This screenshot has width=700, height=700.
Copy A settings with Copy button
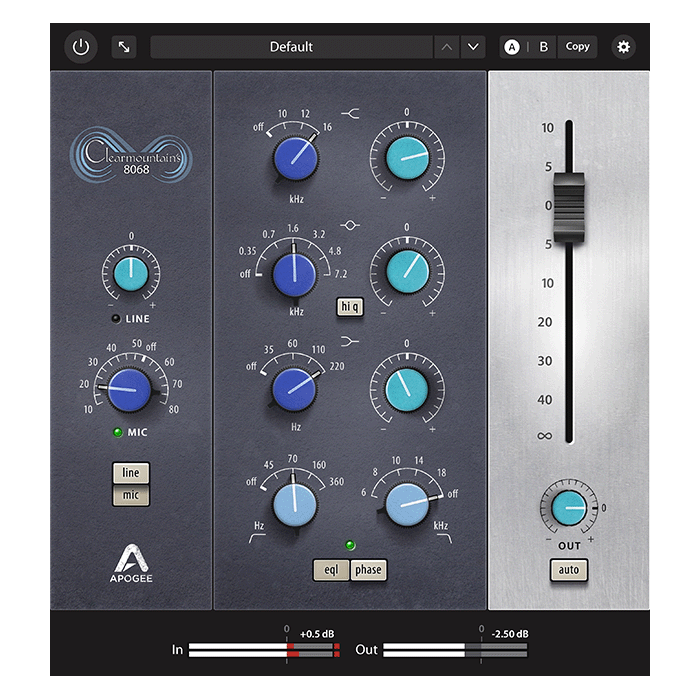(x=577, y=47)
